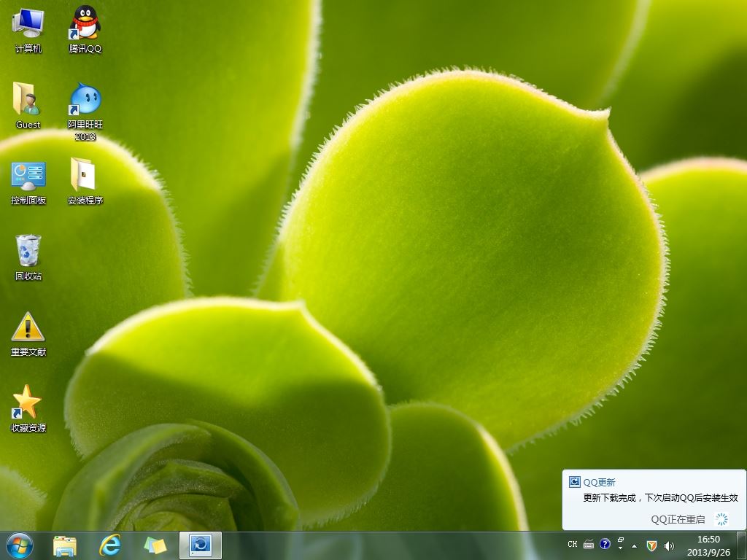Select the 回收站 recycle bin icon
Screen dimensions: 747x560
click(x=28, y=257)
